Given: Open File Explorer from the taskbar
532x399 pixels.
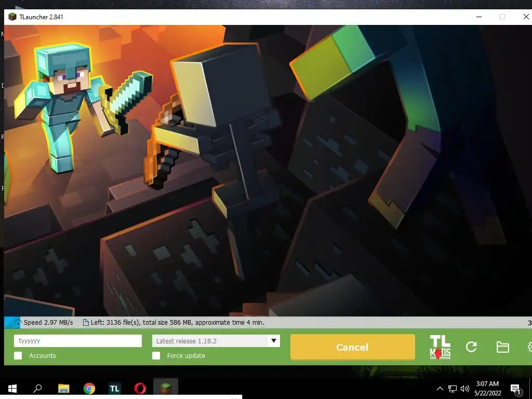Looking at the screenshot, I should coord(63,388).
